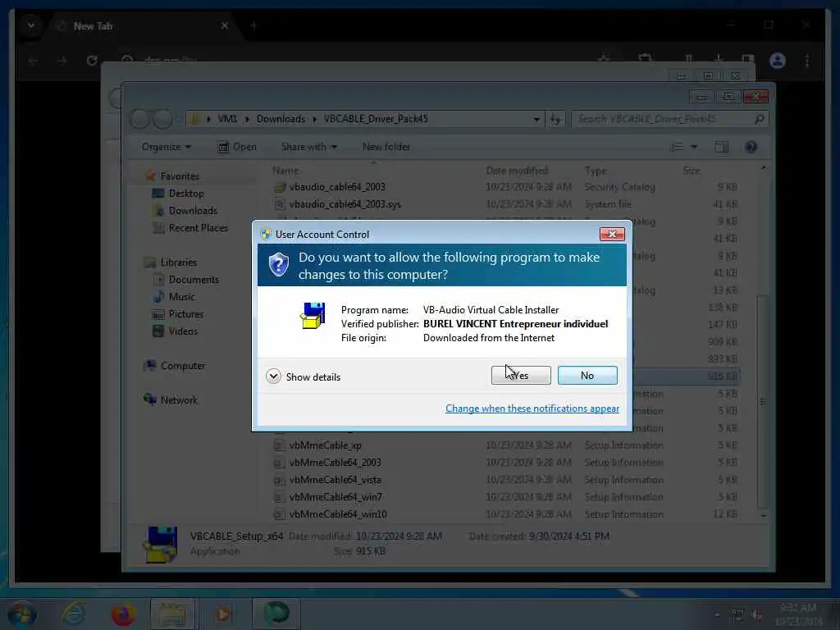Go to Downloads in the address breadcrumb

pyautogui.click(x=281, y=119)
